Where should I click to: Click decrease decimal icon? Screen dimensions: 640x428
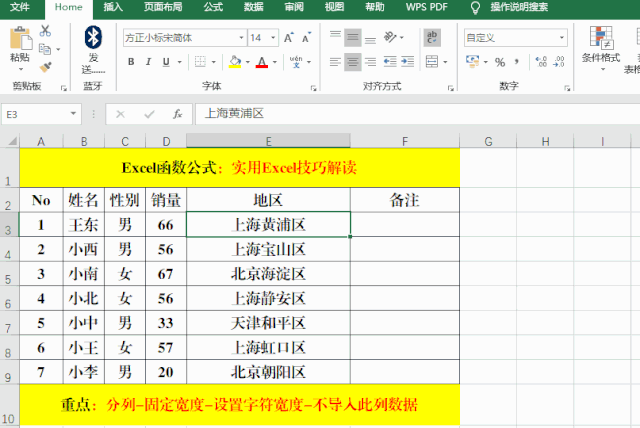point(559,62)
